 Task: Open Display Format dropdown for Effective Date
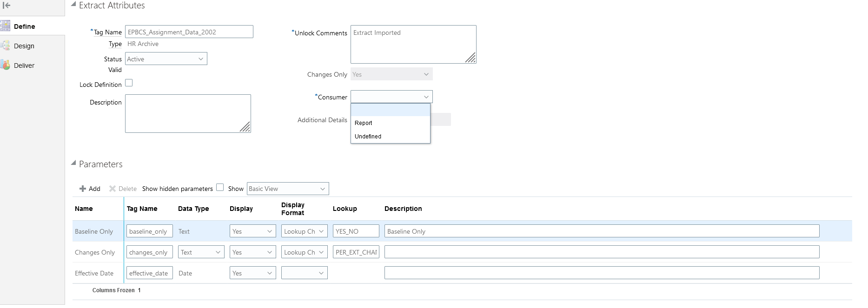coord(304,273)
